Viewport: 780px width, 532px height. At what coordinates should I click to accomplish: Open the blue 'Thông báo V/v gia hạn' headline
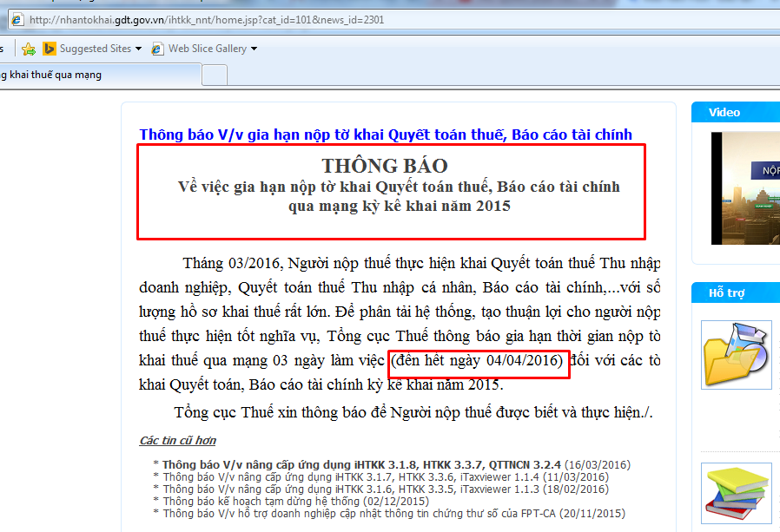click(x=386, y=135)
